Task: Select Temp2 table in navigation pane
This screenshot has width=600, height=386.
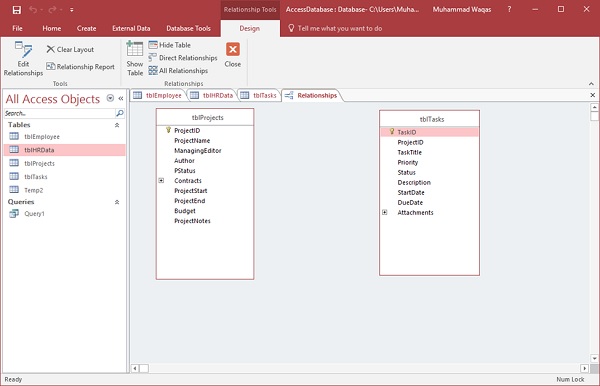Action: (64, 190)
